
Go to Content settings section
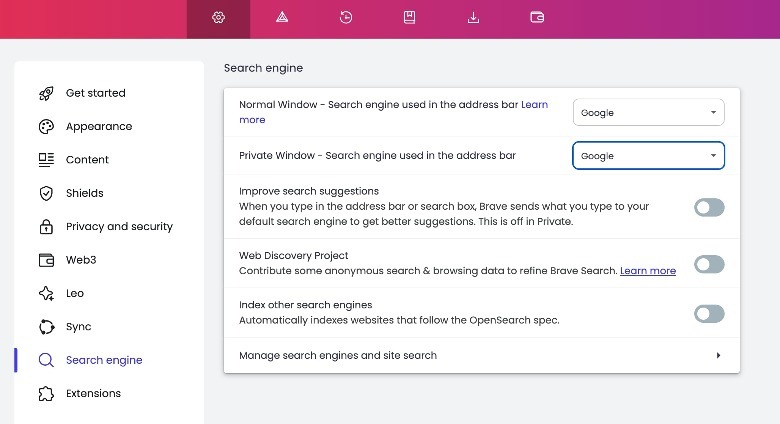[87, 160]
